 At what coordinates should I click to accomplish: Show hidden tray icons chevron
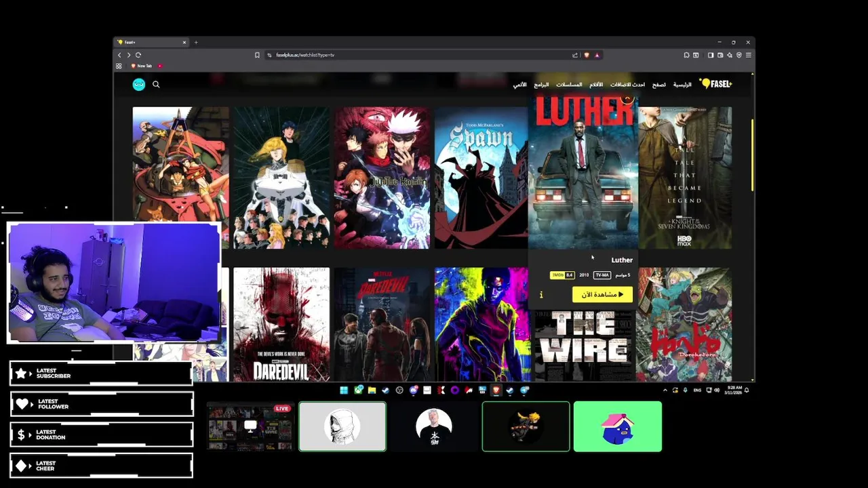click(x=665, y=390)
